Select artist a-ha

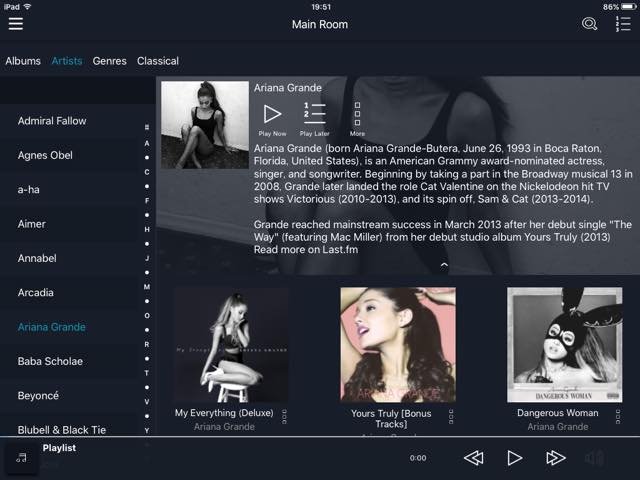(x=69, y=189)
